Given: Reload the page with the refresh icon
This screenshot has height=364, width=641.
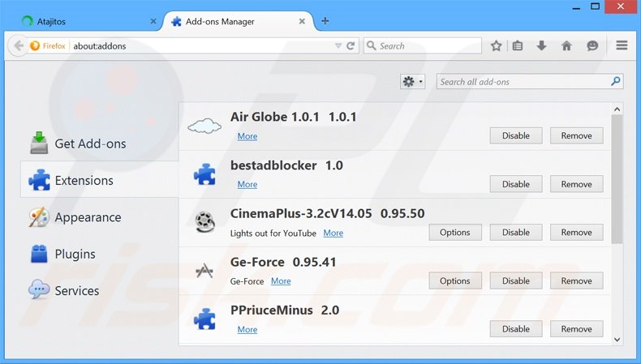Looking at the screenshot, I should 351,45.
